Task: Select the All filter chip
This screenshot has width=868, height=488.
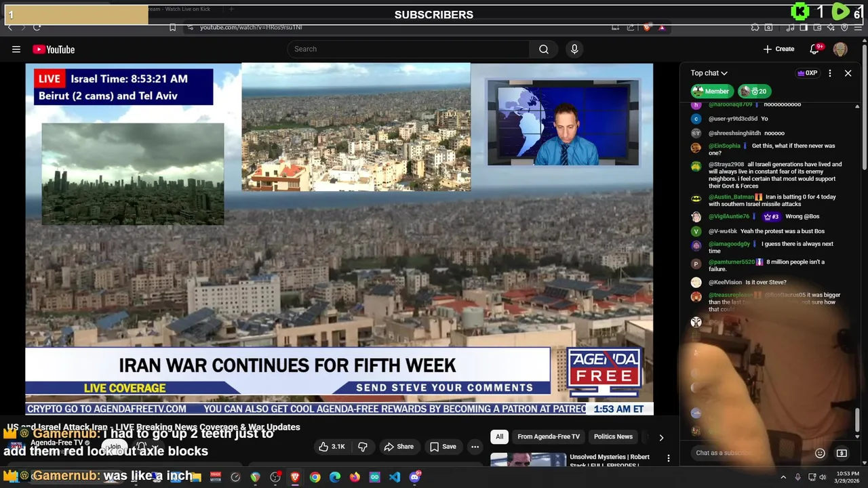Action: tap(499, 436)
